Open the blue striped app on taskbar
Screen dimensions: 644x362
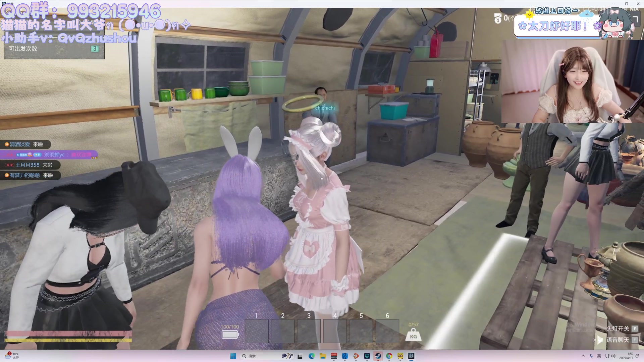tap(345, 356)
